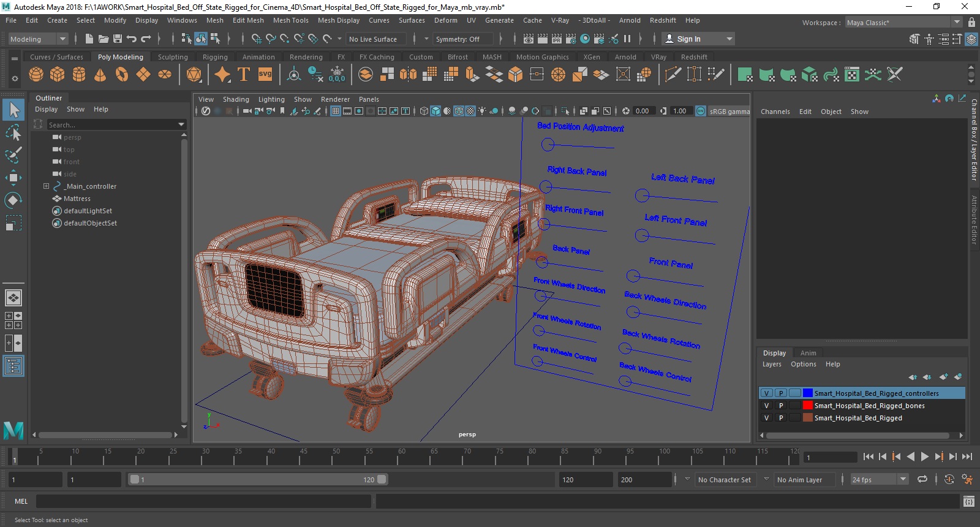The height and width of the screenshot is (527, 980).
Task: Click the Multi-Cut knife tool shelf icon
Action: (x=673, y=75)
